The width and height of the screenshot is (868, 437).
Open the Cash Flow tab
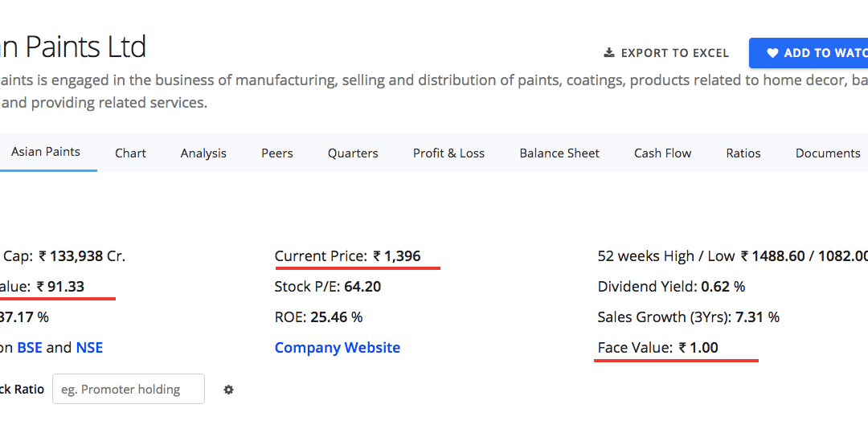click(662, 153)
